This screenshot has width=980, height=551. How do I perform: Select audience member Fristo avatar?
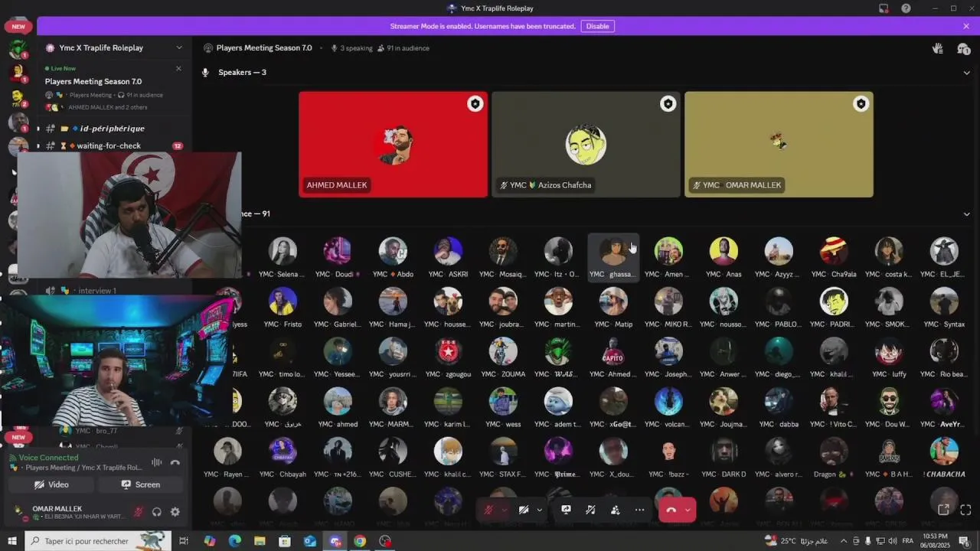pos(283,302)
